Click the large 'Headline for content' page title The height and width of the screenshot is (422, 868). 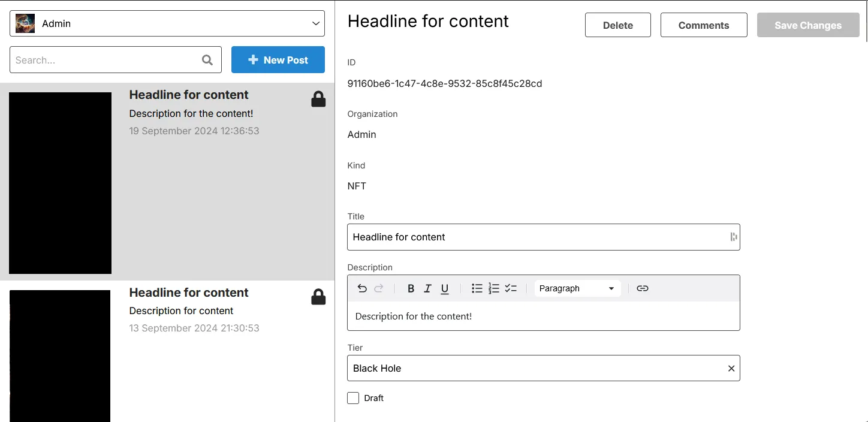pos(428,21)
